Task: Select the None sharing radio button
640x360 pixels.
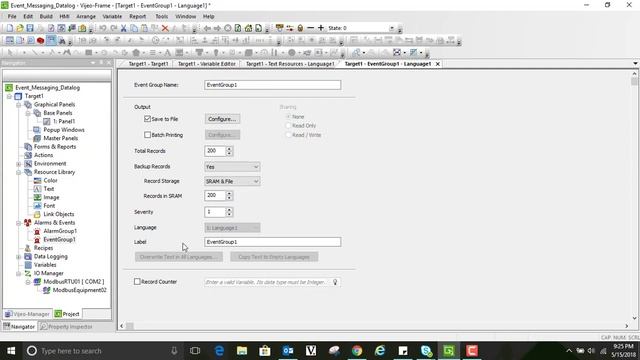Action: 289,117
